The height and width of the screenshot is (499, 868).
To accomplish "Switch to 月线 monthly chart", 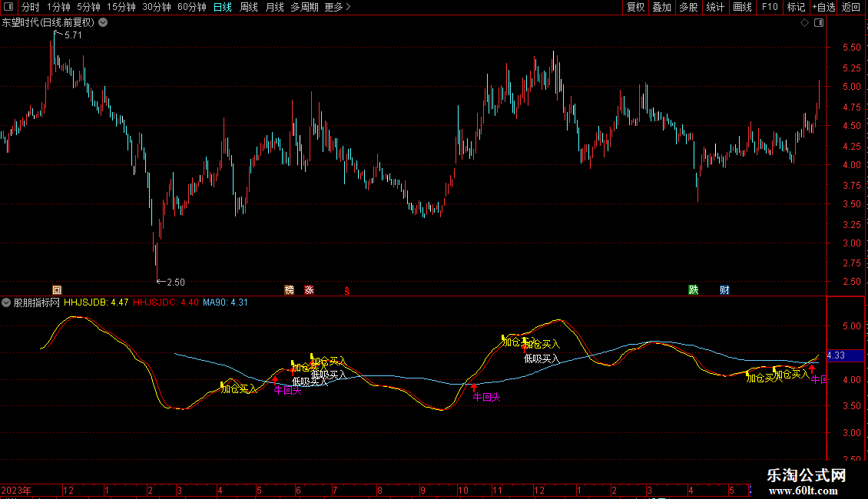I will (274, 7).
